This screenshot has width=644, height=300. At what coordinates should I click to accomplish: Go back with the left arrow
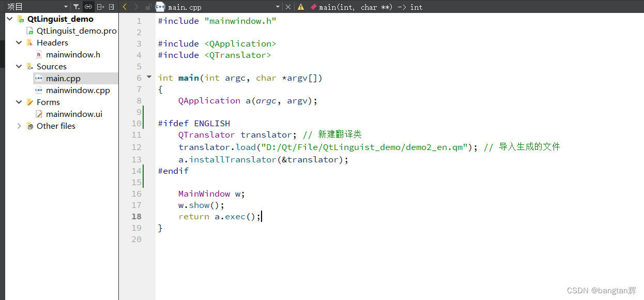[125, 7]
